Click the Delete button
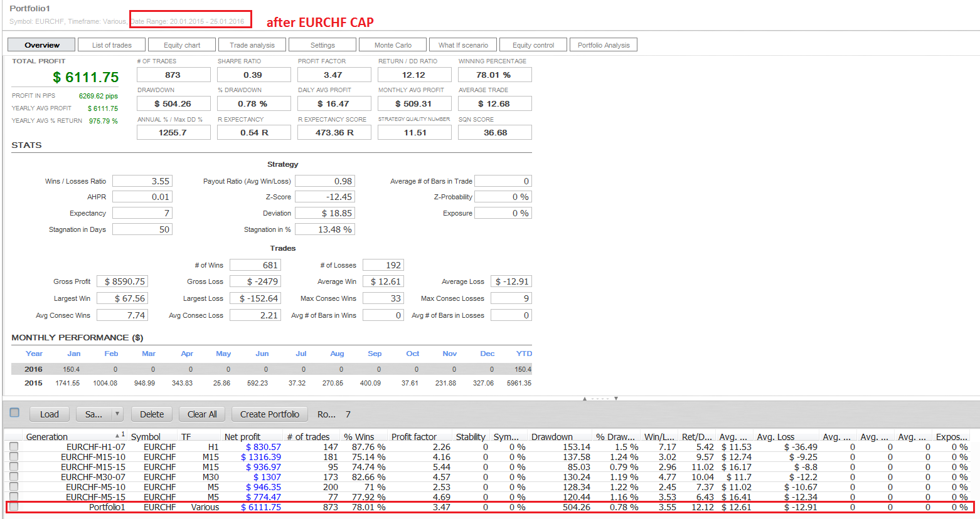 (x=152, y=414)
